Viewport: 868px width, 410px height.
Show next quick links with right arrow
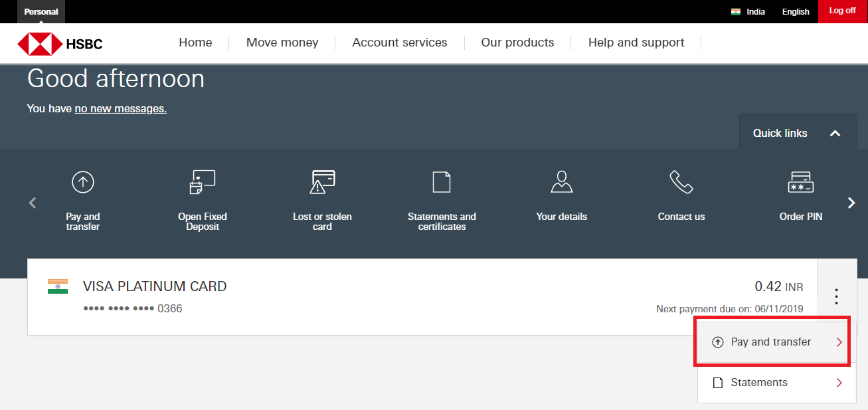(851, 203)
